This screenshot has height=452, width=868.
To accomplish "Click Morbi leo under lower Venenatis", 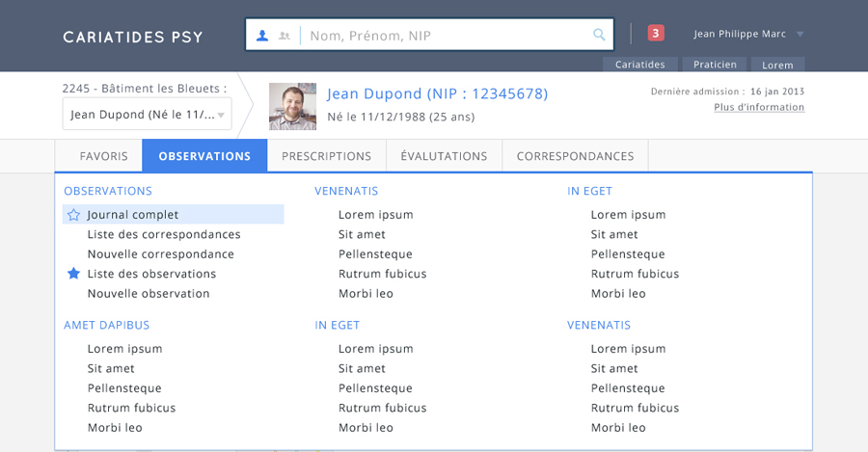I will coord(618,427).
